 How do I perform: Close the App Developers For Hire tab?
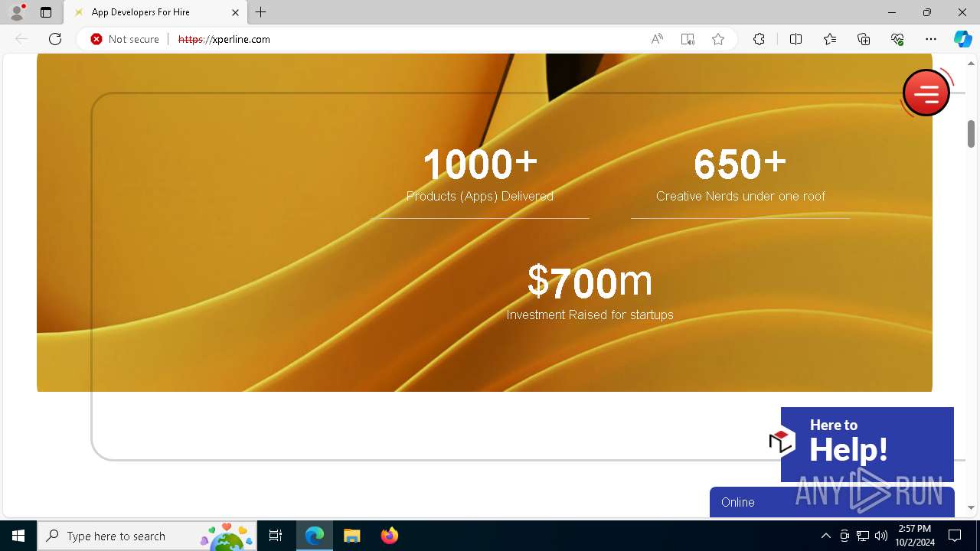(235, 12)
